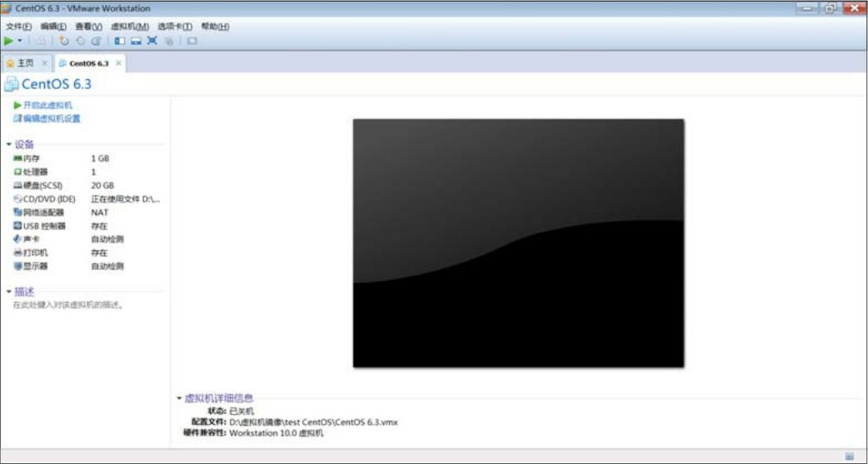Click the 网络适配器 network adapter icon
Viewport: 868px width, 464px height.
point(17,212)
